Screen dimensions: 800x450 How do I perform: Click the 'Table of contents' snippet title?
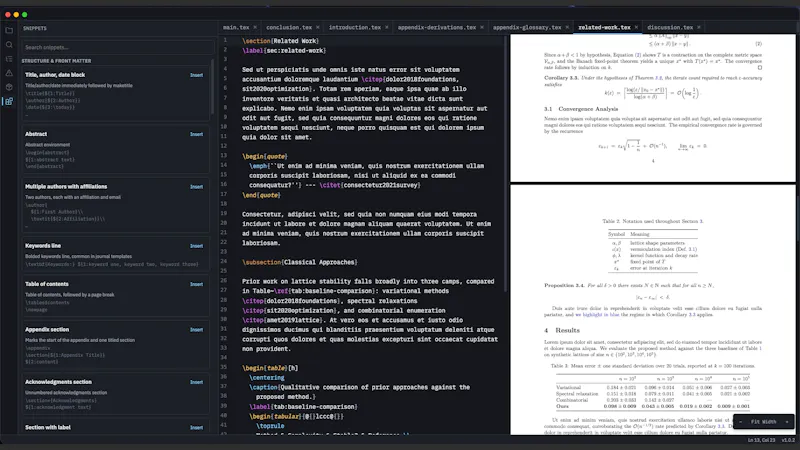[46, 284]
